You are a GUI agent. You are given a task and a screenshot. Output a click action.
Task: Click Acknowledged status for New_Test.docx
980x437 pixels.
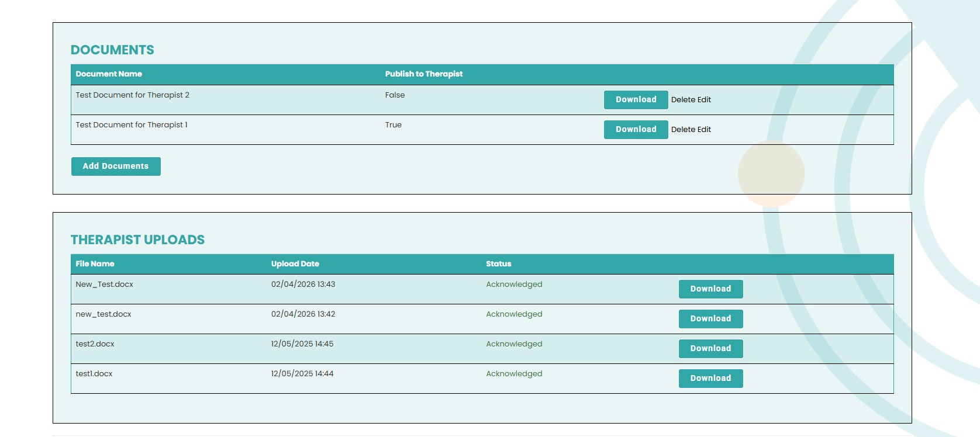pyautogui.click(x=514, y=285)
